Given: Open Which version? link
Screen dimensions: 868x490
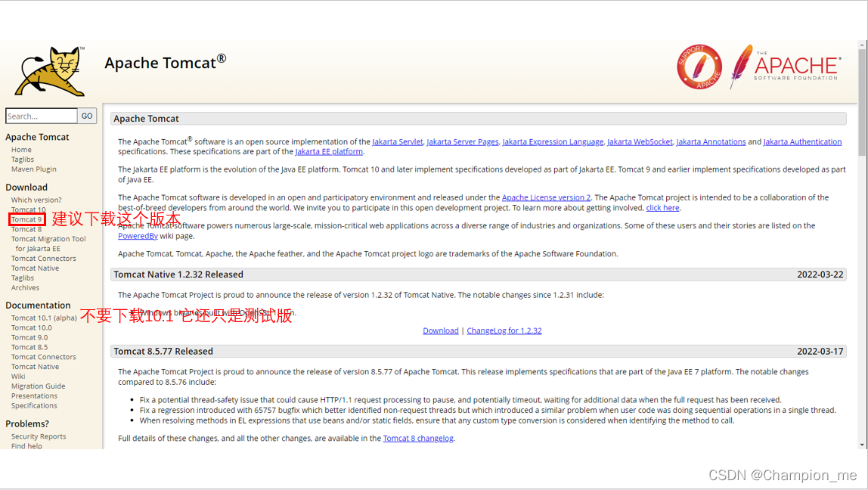Looking at the screenshot, I should pyautogui.click(x=36, y=200).
